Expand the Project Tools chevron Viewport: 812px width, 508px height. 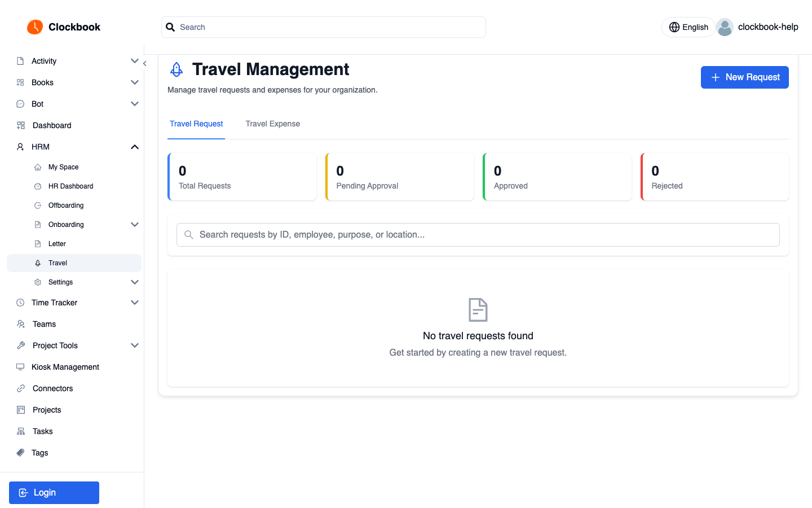tap(135, 345)
